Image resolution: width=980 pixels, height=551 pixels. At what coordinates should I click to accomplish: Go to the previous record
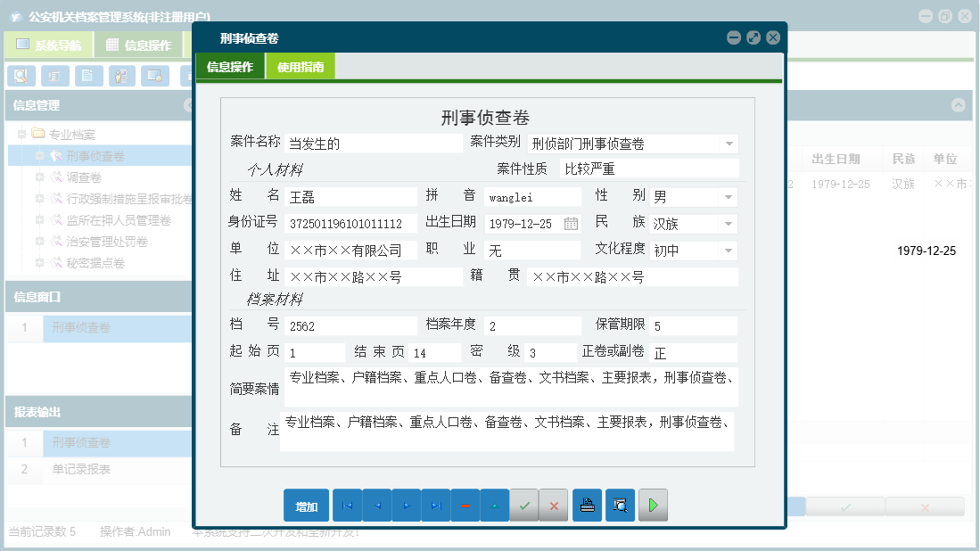(x=376, y=505)
